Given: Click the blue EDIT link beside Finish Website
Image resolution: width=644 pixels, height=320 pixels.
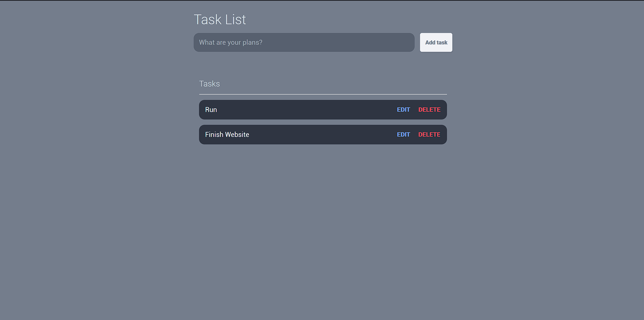Looking at the screenshot, I should click(403, 135).
